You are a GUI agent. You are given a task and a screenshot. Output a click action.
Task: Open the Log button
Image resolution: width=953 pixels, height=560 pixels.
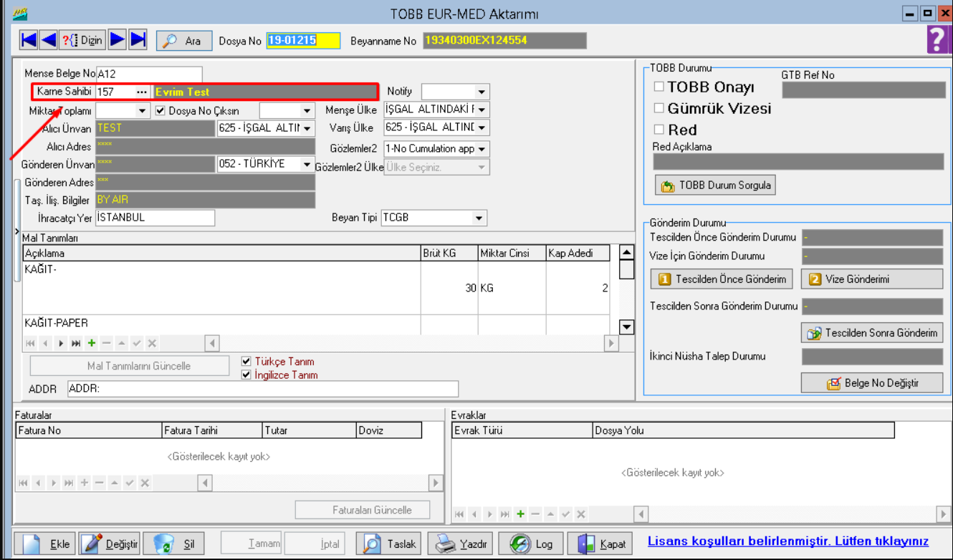530,544
